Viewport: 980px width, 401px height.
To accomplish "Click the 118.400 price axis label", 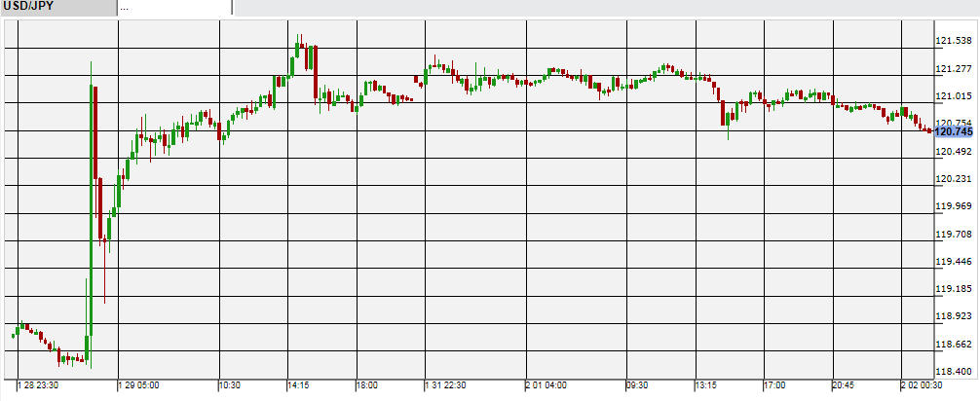I will click(x=954, y=372).
